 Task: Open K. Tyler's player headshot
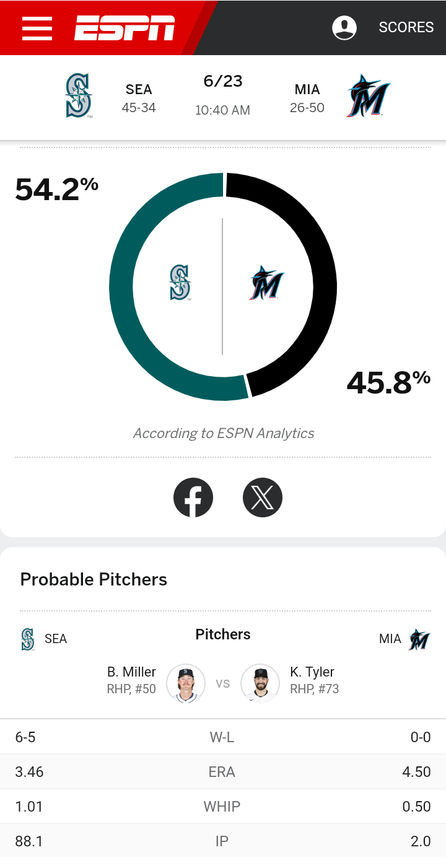coord(260,683)
